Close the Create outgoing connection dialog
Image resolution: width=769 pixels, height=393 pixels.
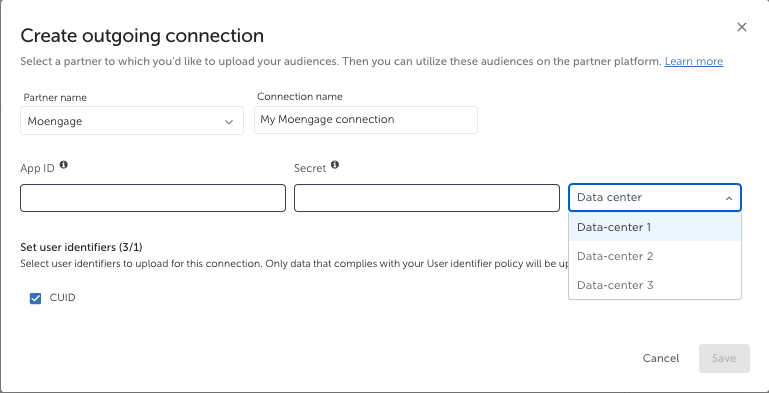pos(742,27)
